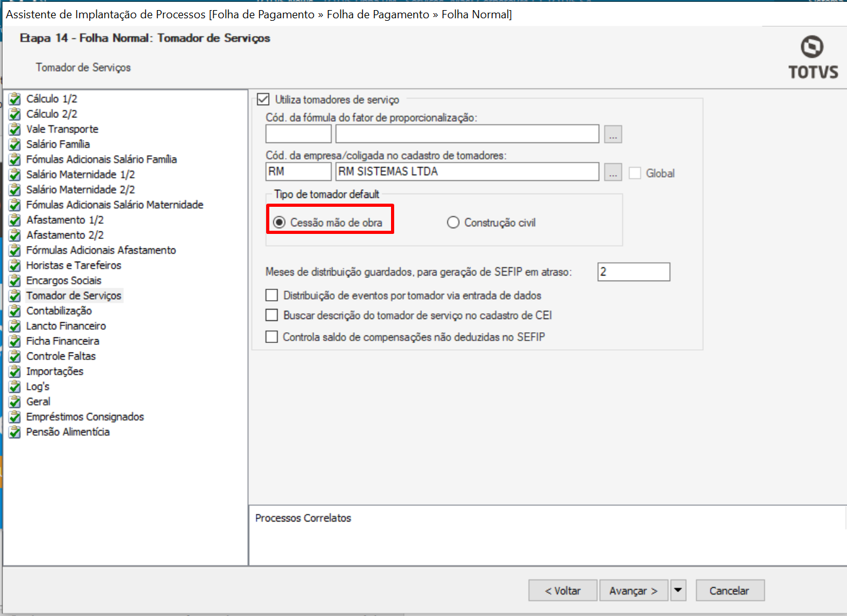Image resolution: width=847 pixels, height=616 pixels.
Task: Click the checkmark icon beside Ficha Financeira
Action: pos(15,341)
